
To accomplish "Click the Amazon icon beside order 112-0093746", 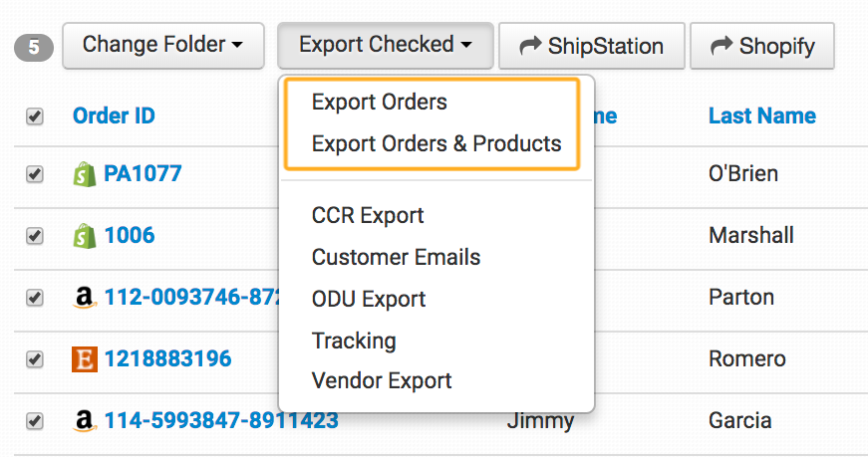I will 86,298.
